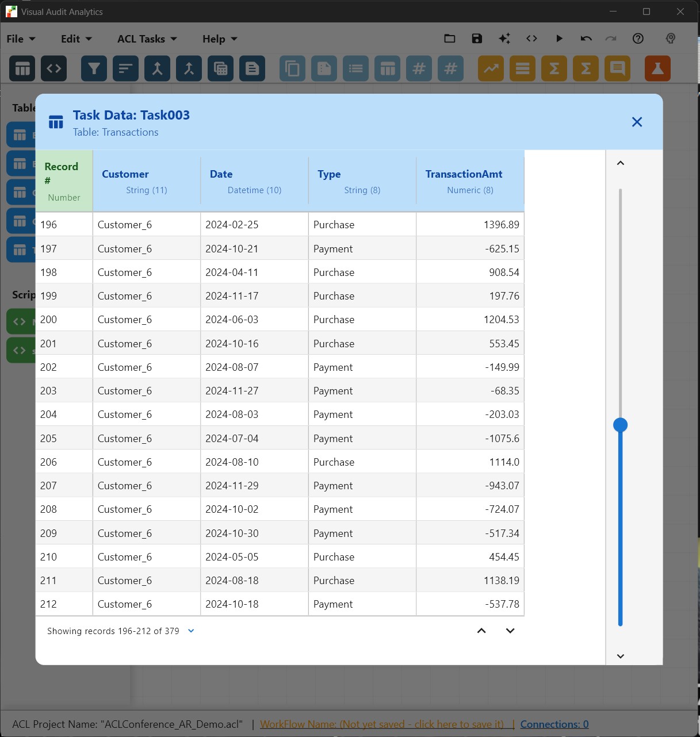Click the down chevron to view next records
The image size is (700, 737).
[x=510, y=631]
